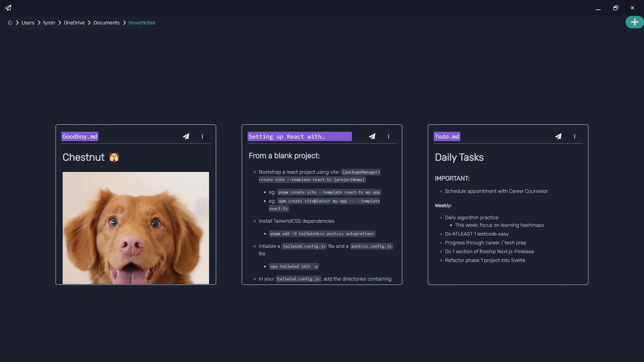The image size is (644, 362).
Task: Click the Todo.md title tag
Action: pos(447,137)
